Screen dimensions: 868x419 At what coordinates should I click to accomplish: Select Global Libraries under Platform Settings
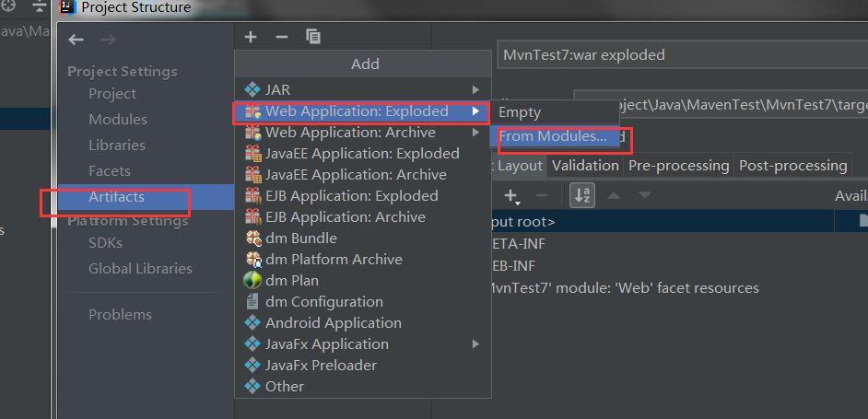tap(140, 269)
